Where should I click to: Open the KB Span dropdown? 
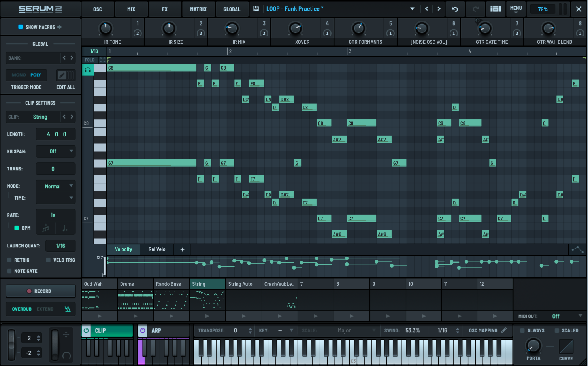click(55, 151)
